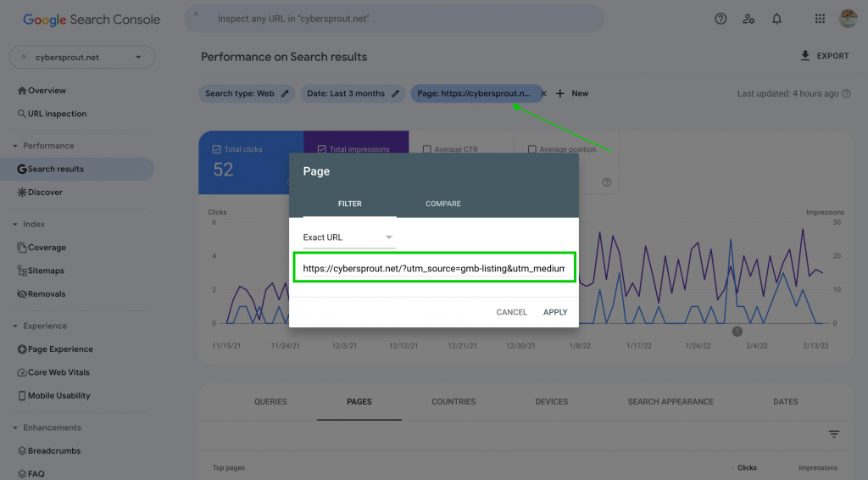
Task: Click the plus icon to add new filter
Action: (x=560, y=93)
